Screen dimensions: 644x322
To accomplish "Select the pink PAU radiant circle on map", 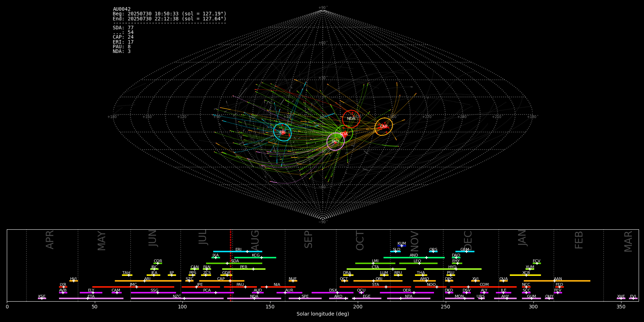I will [335, 141].
